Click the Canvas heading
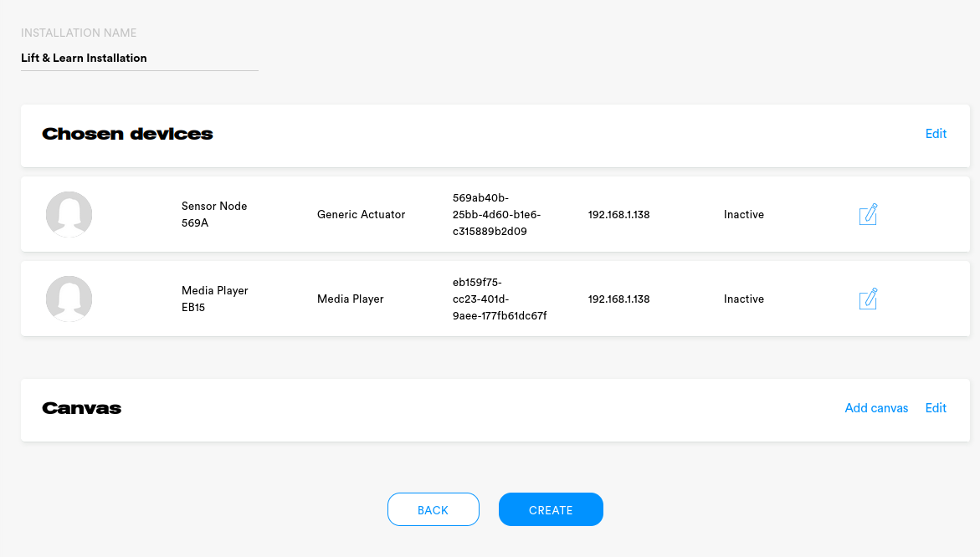Image resolution: width=980 pixels, height=557 pixels. 82,408
